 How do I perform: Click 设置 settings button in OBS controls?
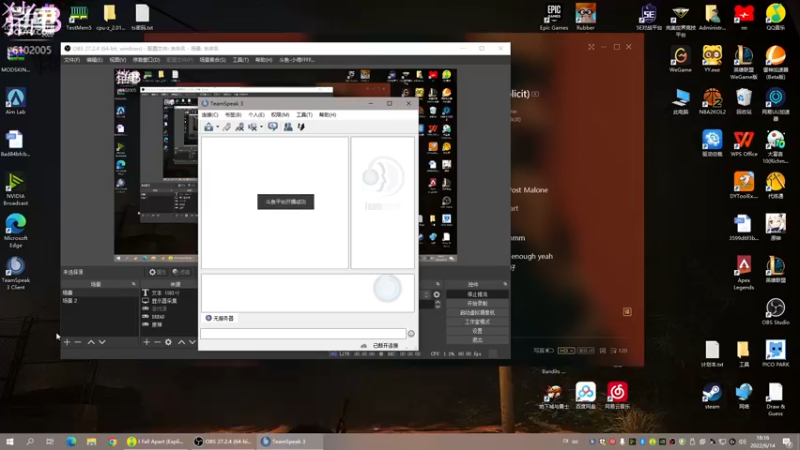pyautogui.click(x=477, y=331)
